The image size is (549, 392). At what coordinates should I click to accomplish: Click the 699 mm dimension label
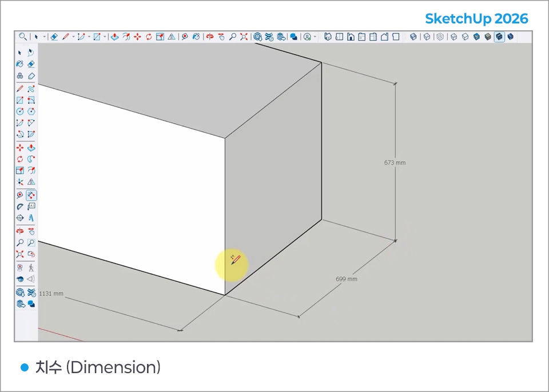(347, 279)
